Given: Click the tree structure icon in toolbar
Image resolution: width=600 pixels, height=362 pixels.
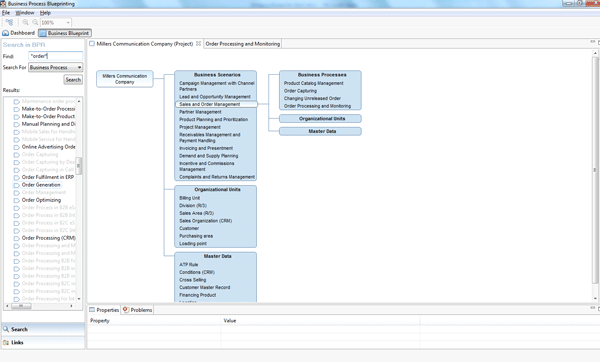Looking at the screenshot, I should point(10,23).
